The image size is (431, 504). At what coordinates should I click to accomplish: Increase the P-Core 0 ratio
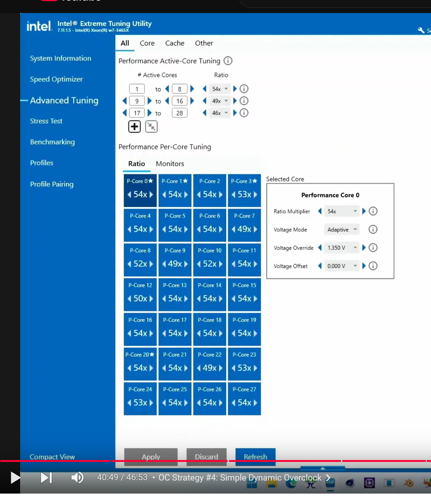pos(151,194)
